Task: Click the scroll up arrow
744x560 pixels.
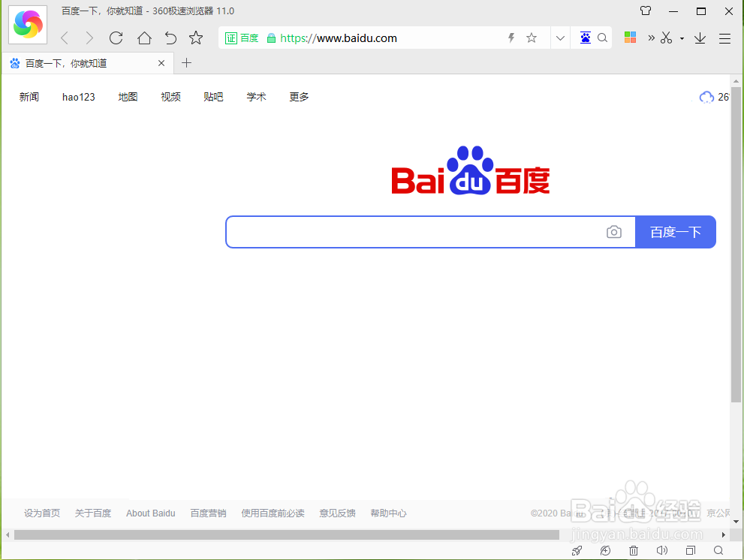Action: pos(736,81)
